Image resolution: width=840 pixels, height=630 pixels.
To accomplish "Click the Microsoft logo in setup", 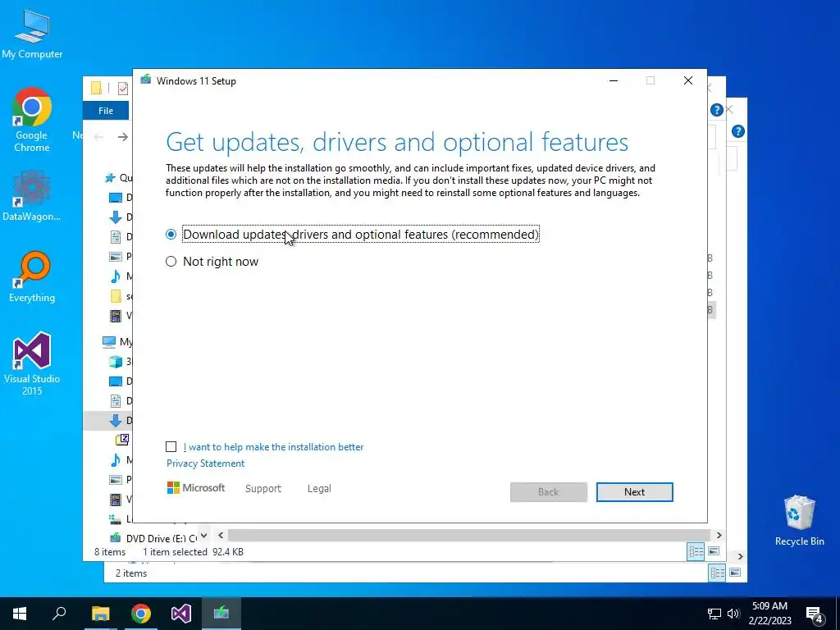I will [196, 488].
